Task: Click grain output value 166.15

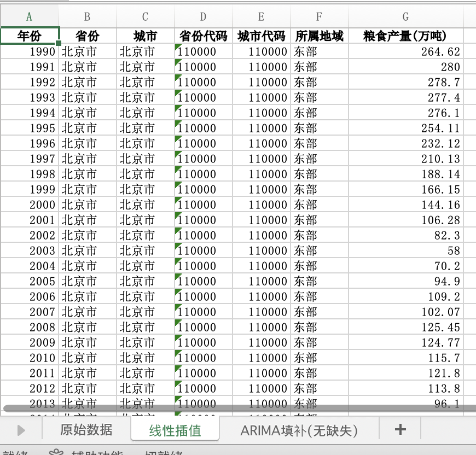Action: coord(406,189)
